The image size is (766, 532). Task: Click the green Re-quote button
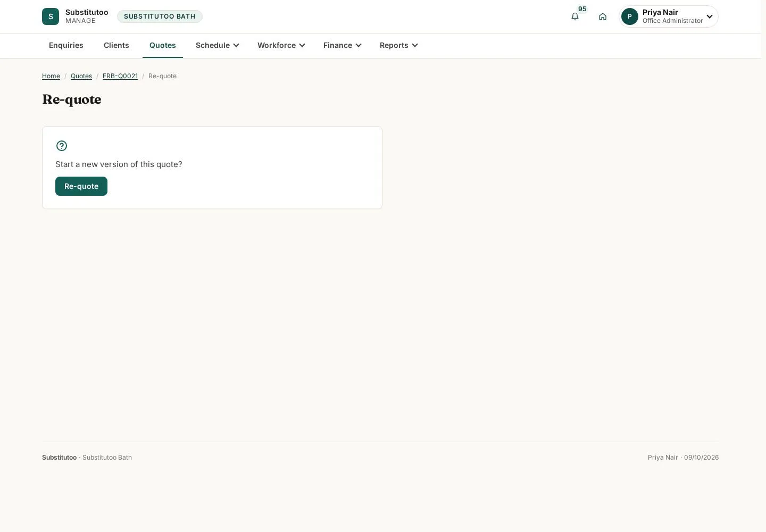coord(81,186)
